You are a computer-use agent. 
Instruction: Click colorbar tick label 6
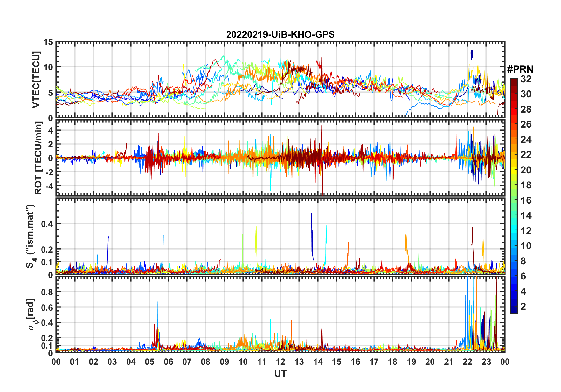[523, 276]
